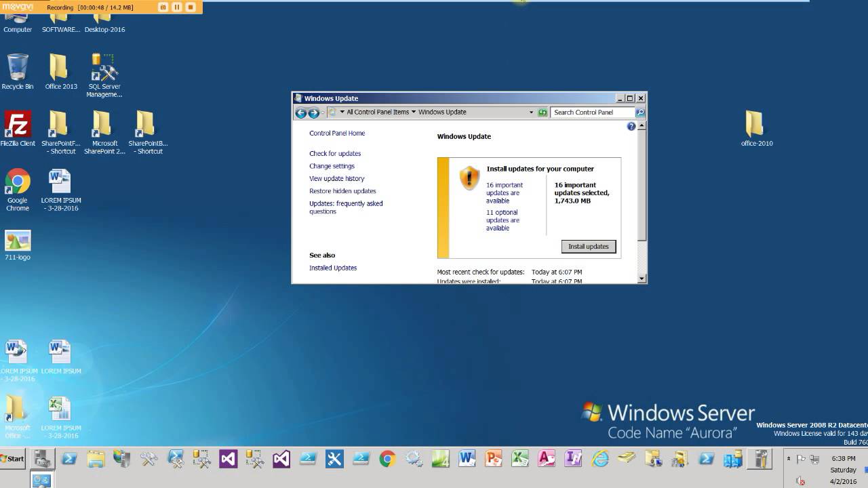Open address bar previous locations dropdown
The height and width of the screenshot is (488, 868).
pyautogui.click(x=532, y=113)
